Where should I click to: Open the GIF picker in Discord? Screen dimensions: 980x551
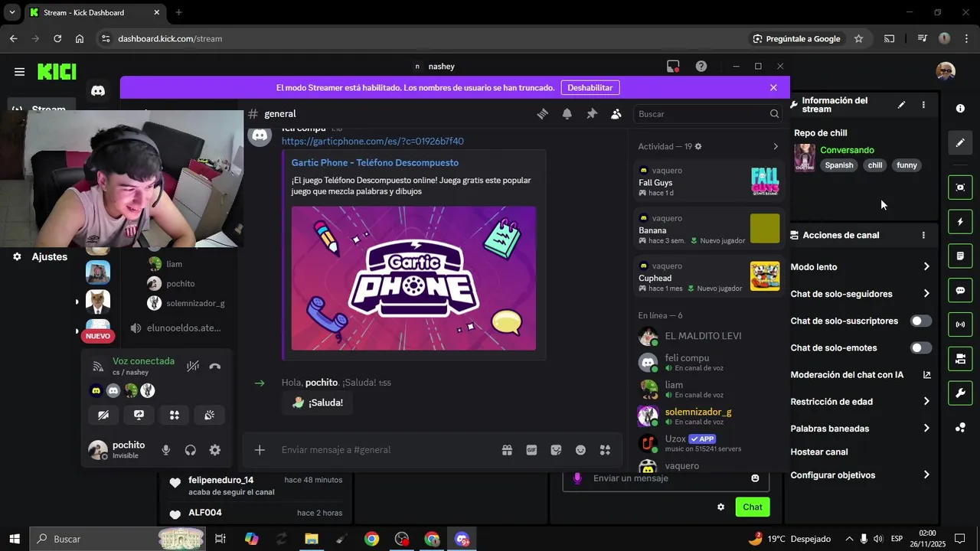point(531,450)
